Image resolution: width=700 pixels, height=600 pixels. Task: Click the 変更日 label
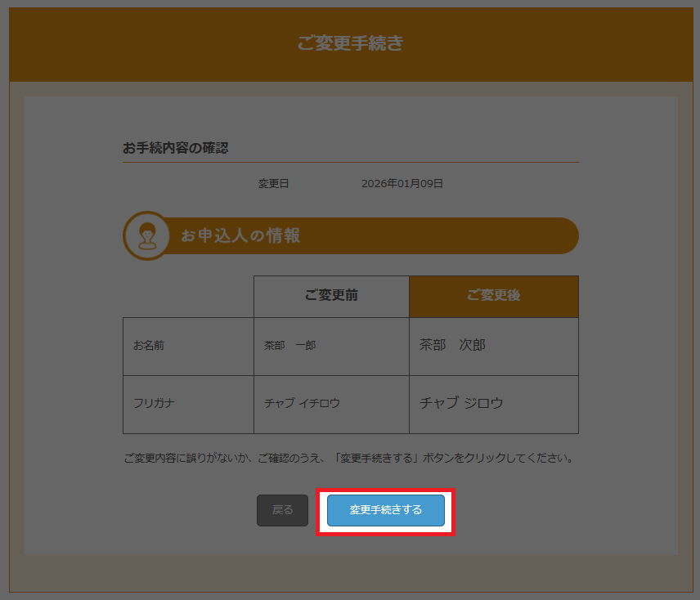273,184
